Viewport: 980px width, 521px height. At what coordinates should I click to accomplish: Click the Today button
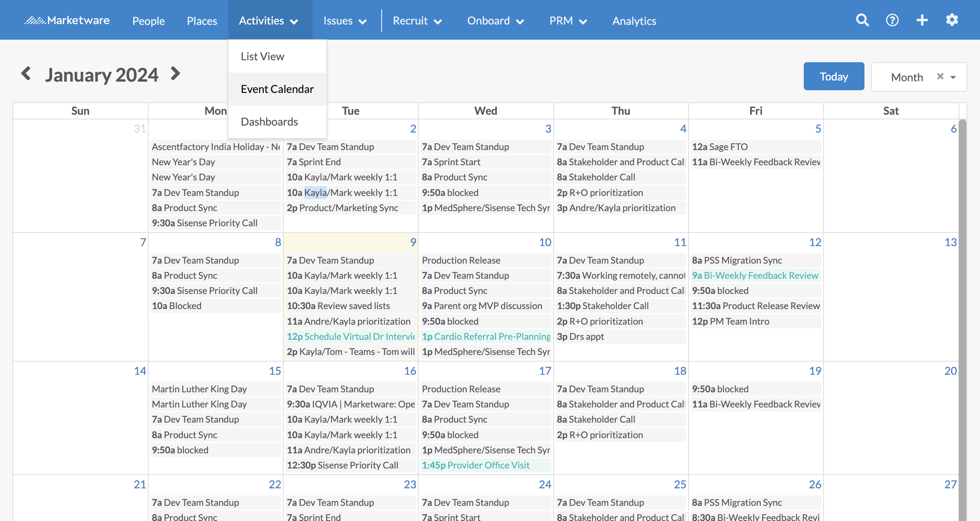834,76
